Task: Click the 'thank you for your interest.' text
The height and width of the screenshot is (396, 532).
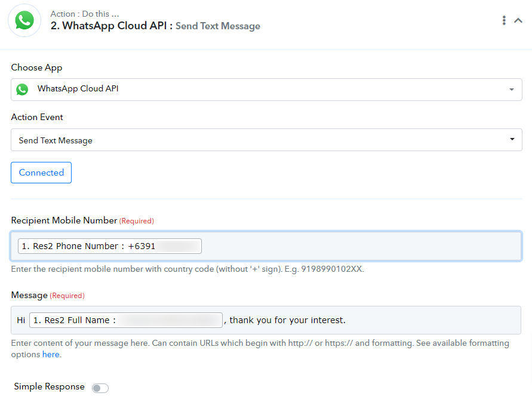Action: coord(287,320)
